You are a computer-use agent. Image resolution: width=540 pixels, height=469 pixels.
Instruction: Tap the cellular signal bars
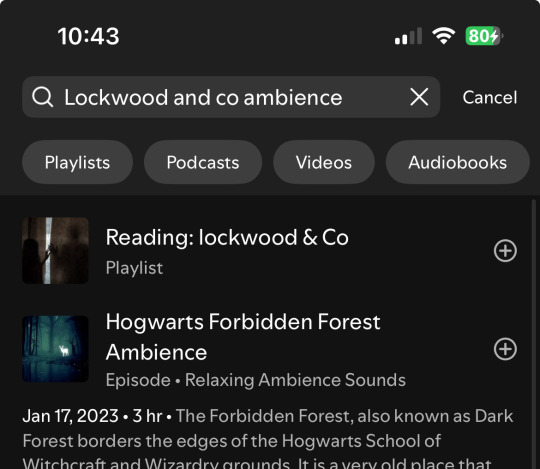408,36
